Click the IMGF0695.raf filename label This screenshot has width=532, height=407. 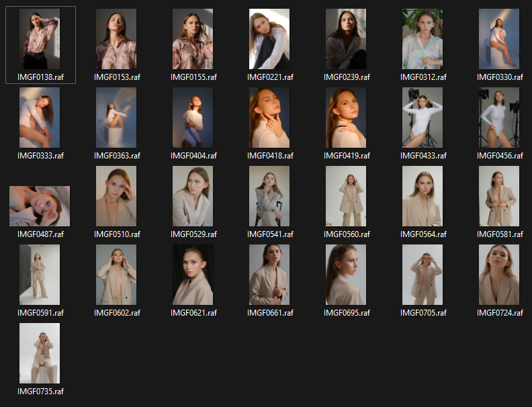[x=347, y=313]
